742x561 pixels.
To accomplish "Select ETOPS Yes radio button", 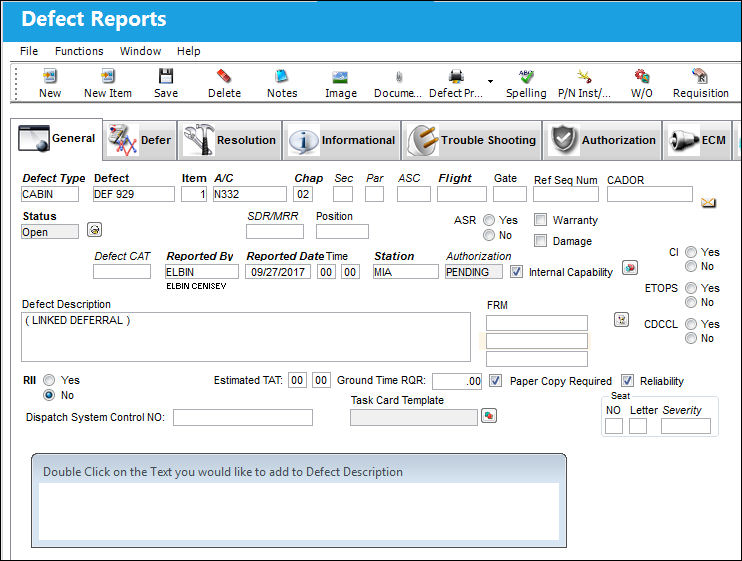I will click(x=691, y=288).
